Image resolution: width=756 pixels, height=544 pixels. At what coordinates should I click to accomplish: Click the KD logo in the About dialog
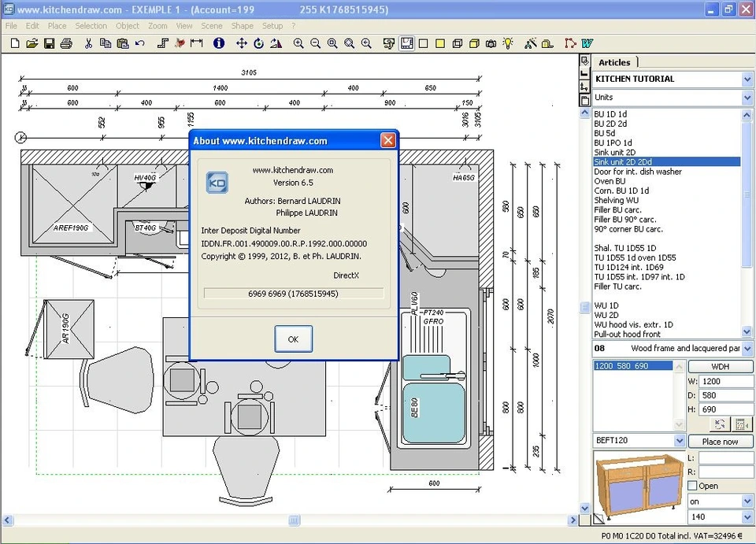point(217,183)
